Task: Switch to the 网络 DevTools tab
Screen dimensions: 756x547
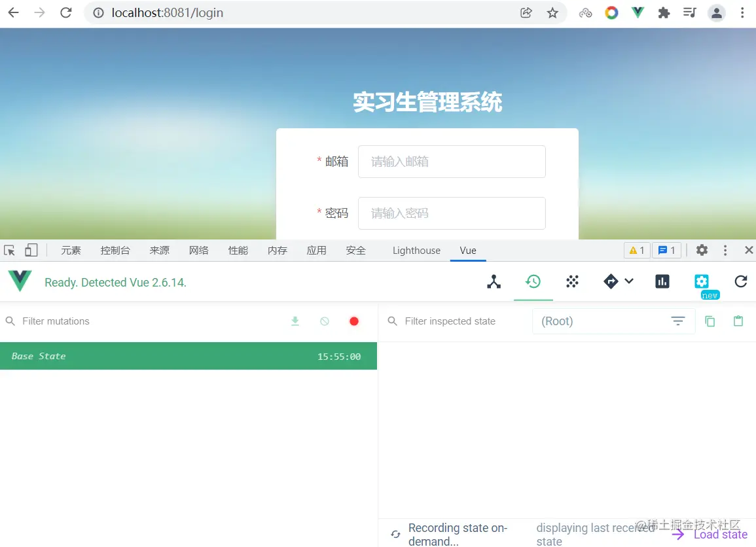Action: (x=199, y=250)
